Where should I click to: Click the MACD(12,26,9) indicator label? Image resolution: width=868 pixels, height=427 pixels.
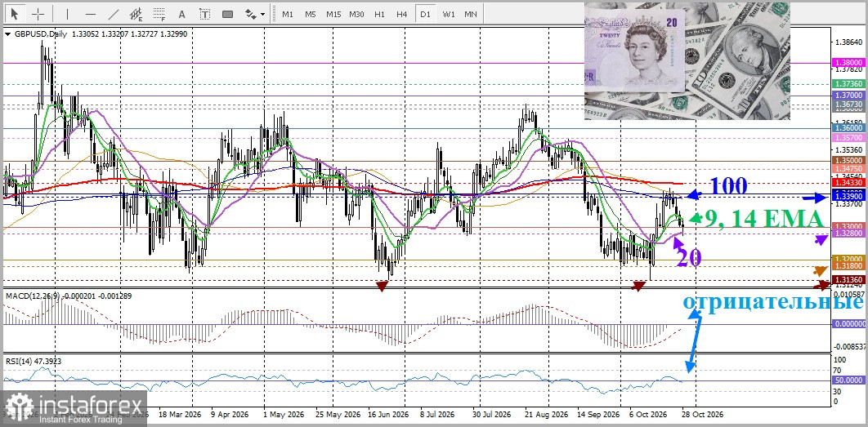coord(32,296)
